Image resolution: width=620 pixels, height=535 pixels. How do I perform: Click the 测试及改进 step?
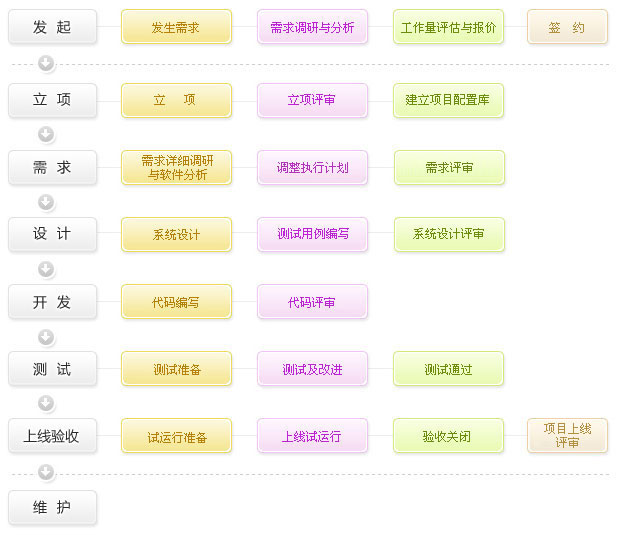(312, 369)
